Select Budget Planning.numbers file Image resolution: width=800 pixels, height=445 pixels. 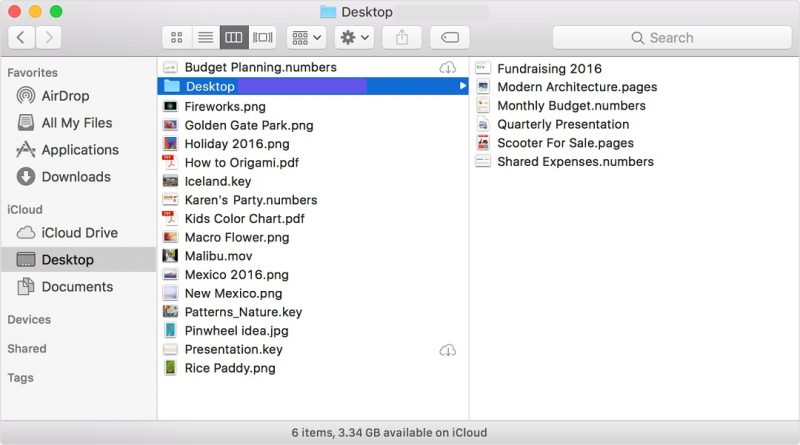coord(261,67)
